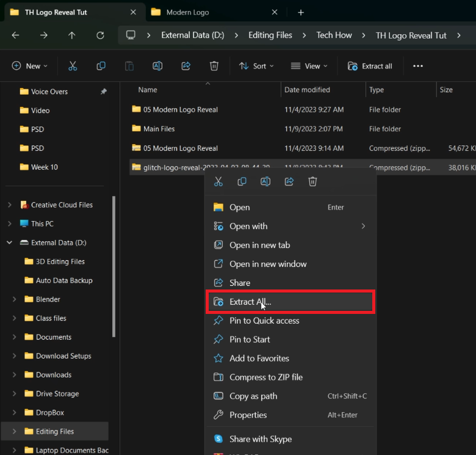This screenshot has width=476, height=455.
Task: Click the Delete icon in context menu
Action: 312,181
